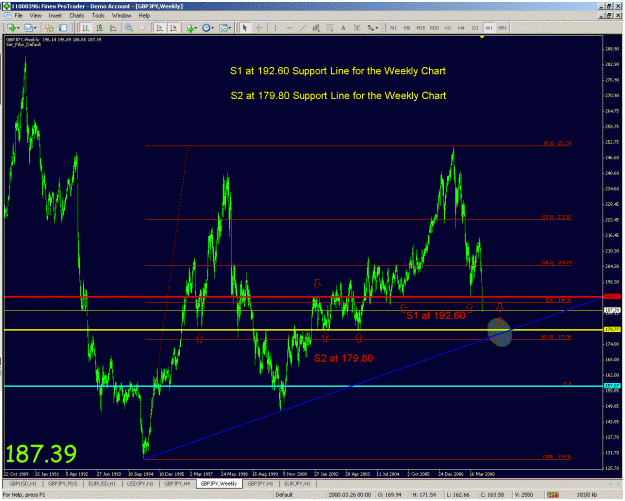The width and height of the screenshot is (625, 501).
Task: Set timeframe to W1
Action: 489,28
